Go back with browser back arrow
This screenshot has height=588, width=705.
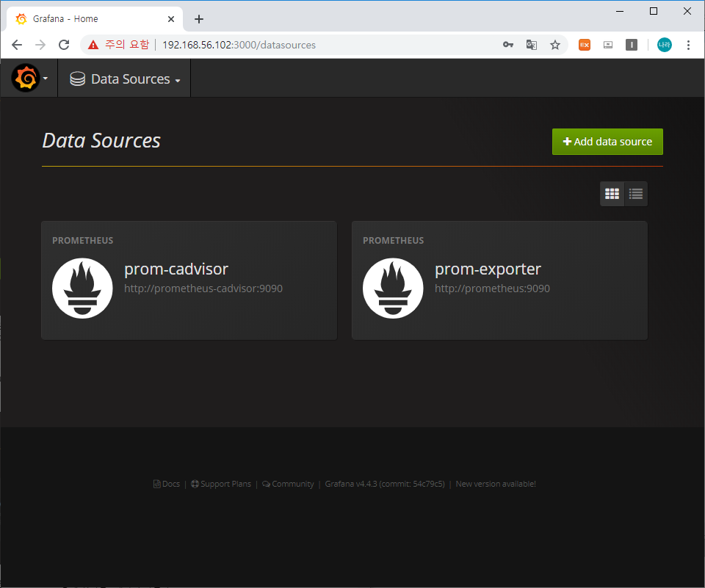coord(17,45)
